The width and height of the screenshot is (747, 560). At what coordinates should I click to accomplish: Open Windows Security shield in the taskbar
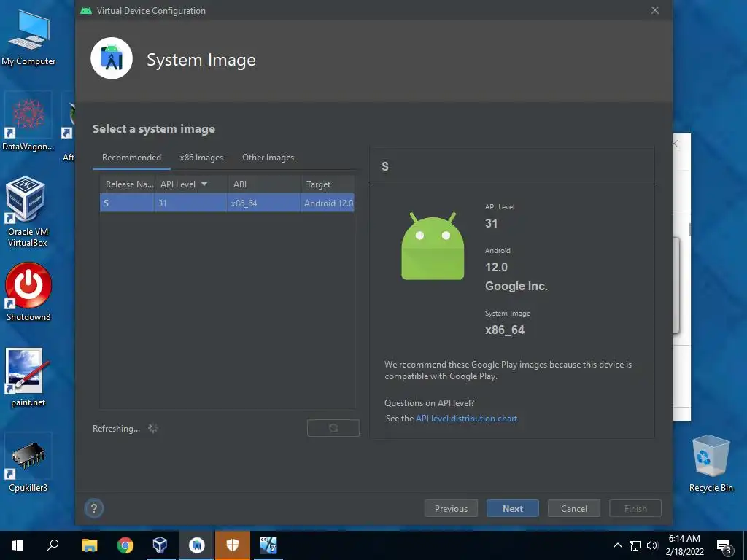[x=233, y=545]
